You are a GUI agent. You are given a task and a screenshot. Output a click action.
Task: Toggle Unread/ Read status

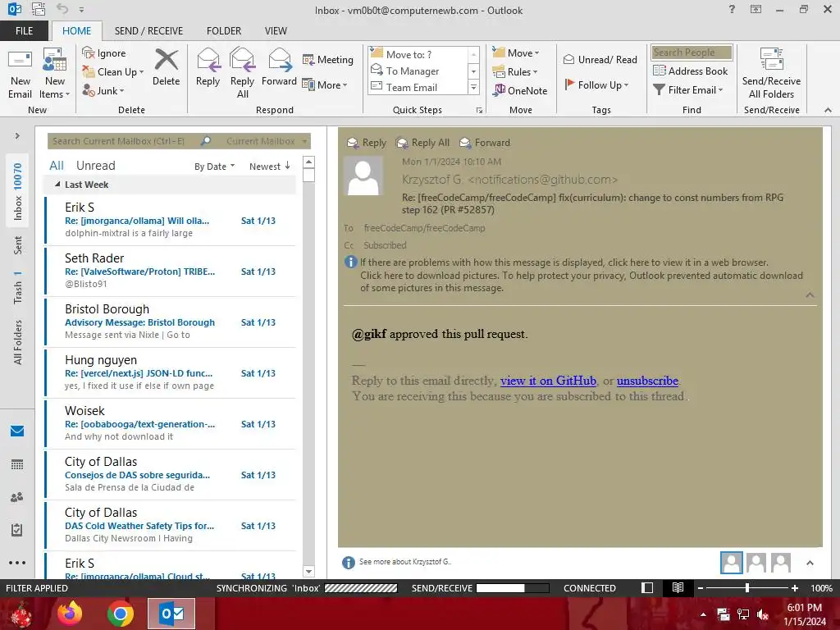(600, 59)
